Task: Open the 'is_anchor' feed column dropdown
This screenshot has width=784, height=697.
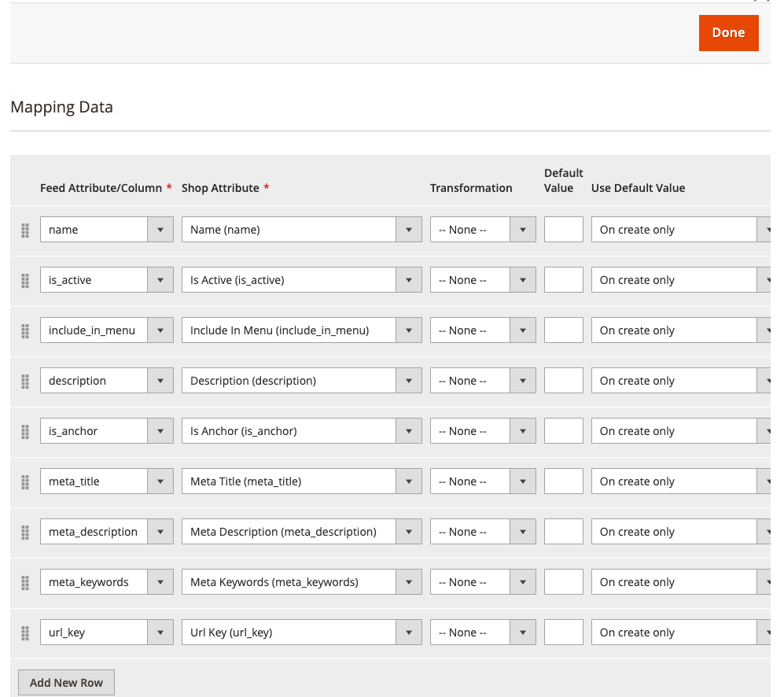Action: click(x=106, y=431)
